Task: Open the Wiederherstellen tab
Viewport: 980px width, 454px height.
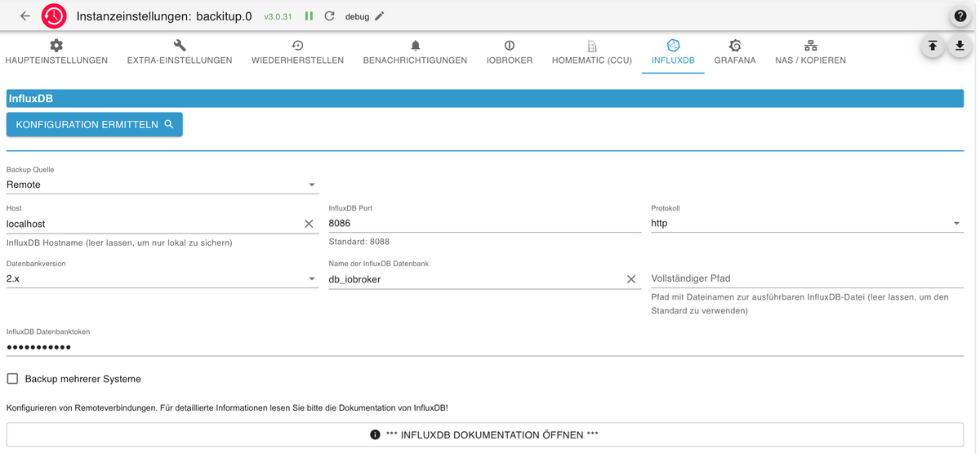Action: pyautogui.click(x=297, y=52)
